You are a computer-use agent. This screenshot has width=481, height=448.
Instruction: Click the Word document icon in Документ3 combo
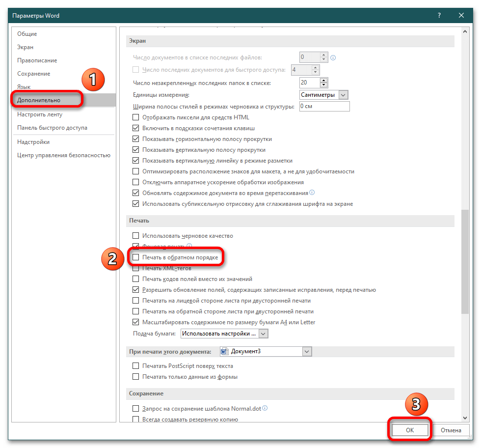click(x=225, y=351)
